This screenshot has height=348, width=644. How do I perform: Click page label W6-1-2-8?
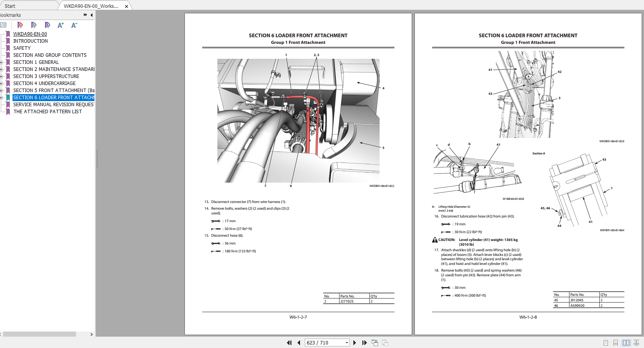(x=528, y=317)
